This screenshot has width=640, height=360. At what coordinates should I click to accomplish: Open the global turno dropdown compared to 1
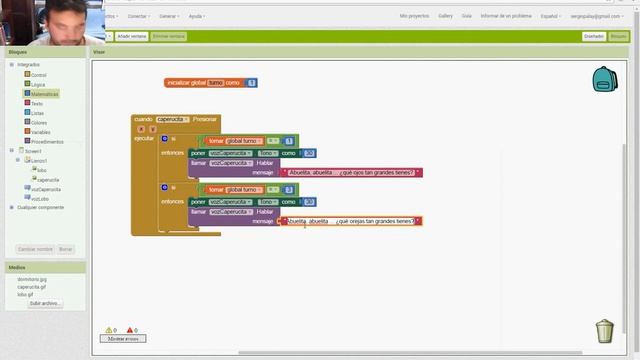(x=244, y=141)
